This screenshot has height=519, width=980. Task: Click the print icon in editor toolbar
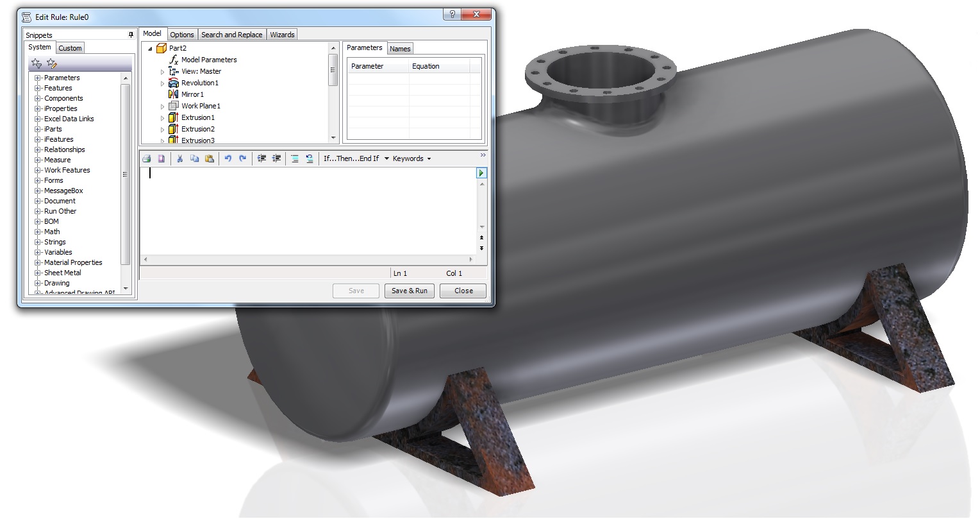coord(147,158)
